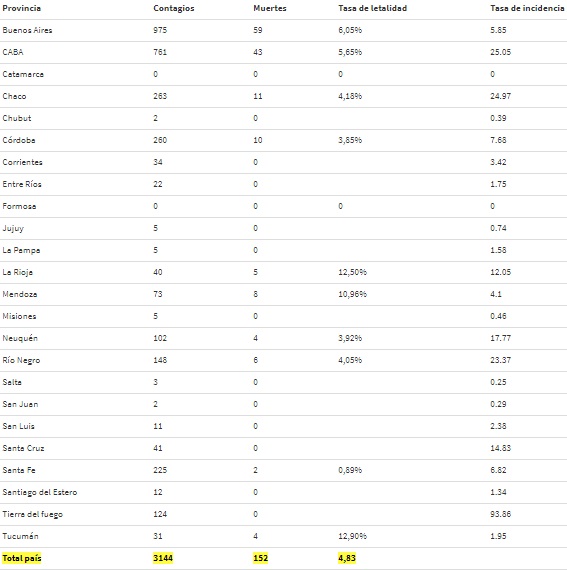The width and height of the screenshot is (567, 570).
Task: Click Tierra del fuego incidencia 93.86
Action: 500,514
